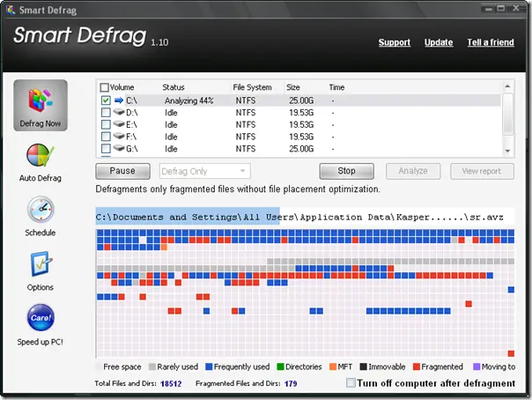Viewport: 532px width, 400px height.
Task: Open the Update link
Action: 439,42
